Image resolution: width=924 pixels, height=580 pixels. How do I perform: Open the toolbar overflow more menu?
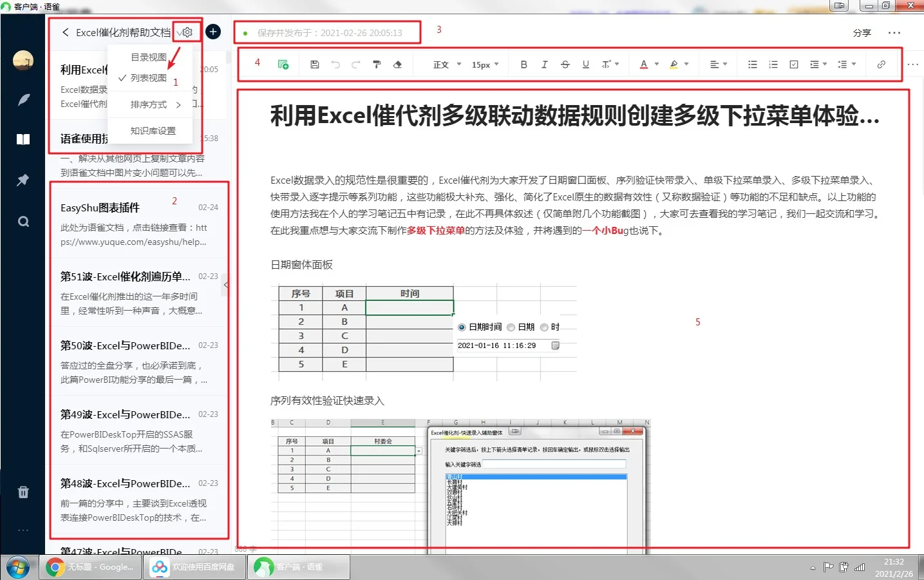point(912,64)
